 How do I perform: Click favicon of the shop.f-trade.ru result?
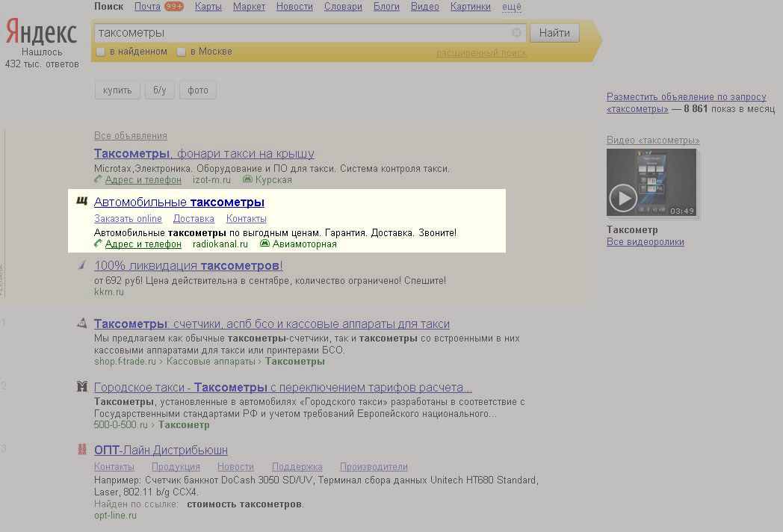(82, 323)
